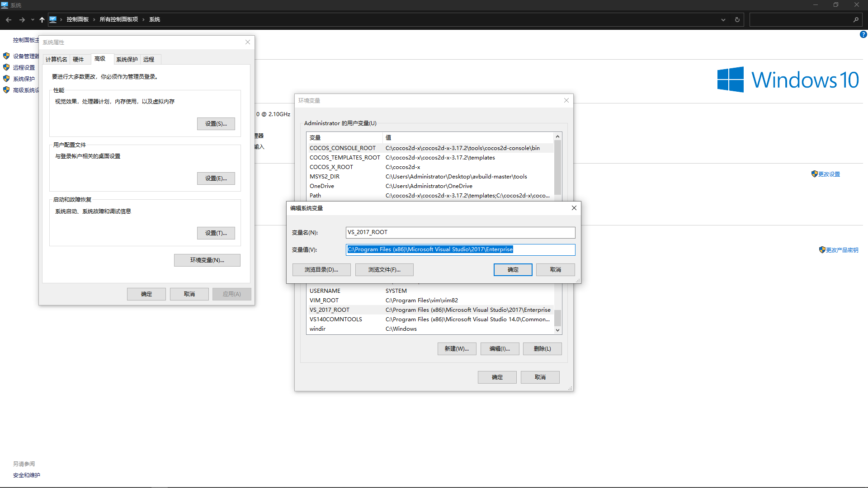This screenshot has width=868, height=488.
Task: Select COCOS_X_ROOT user variable row
Action: click(430, 167)
